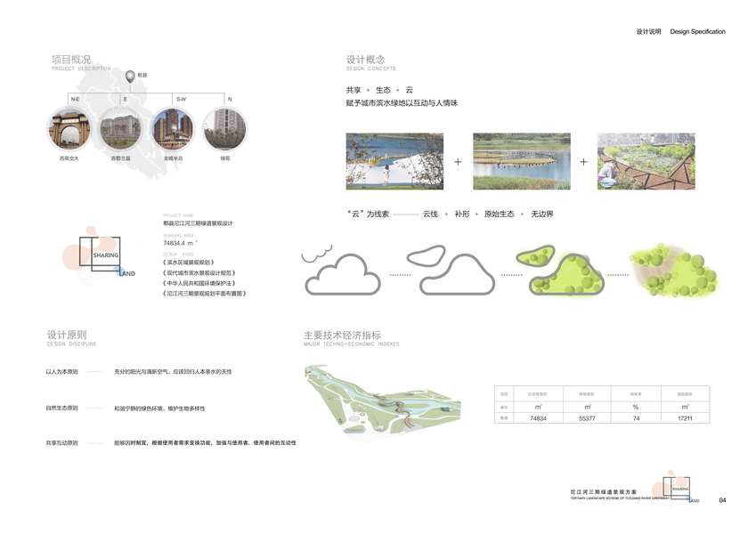Click the large SHARING LAND logo
The height and width of the screenshot is (534, 756).
pyautogui.click(x=99, y=254)
